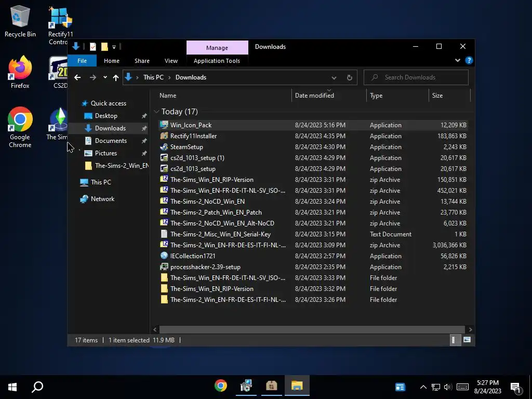Select The-Sims-2_Patch_Win_EN_Patch file name

(216, 212)
